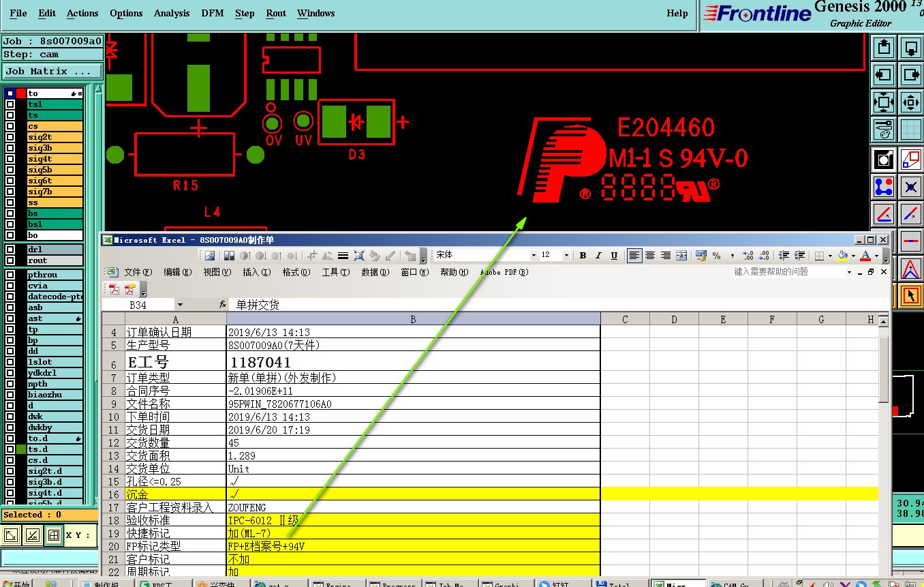Click the diagonal arrow coordinate icon near X Y
924x587 pixels.
coord(11,535)
